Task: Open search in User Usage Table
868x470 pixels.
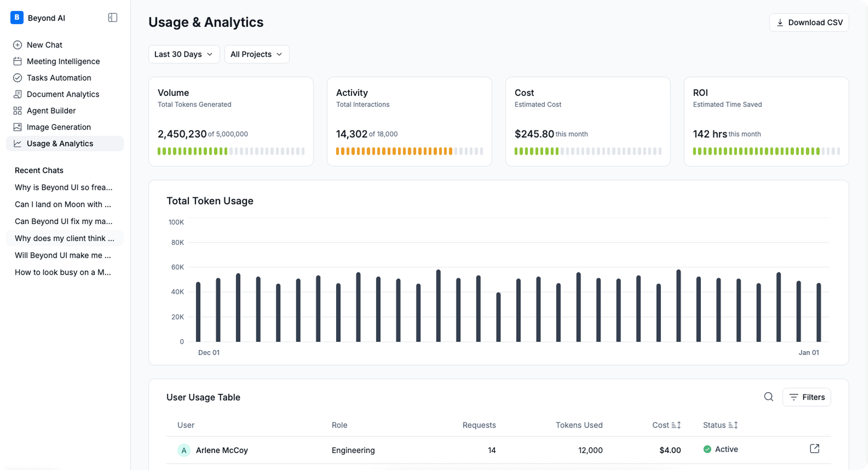Action: pyautogui.click(x=768, y=397)
